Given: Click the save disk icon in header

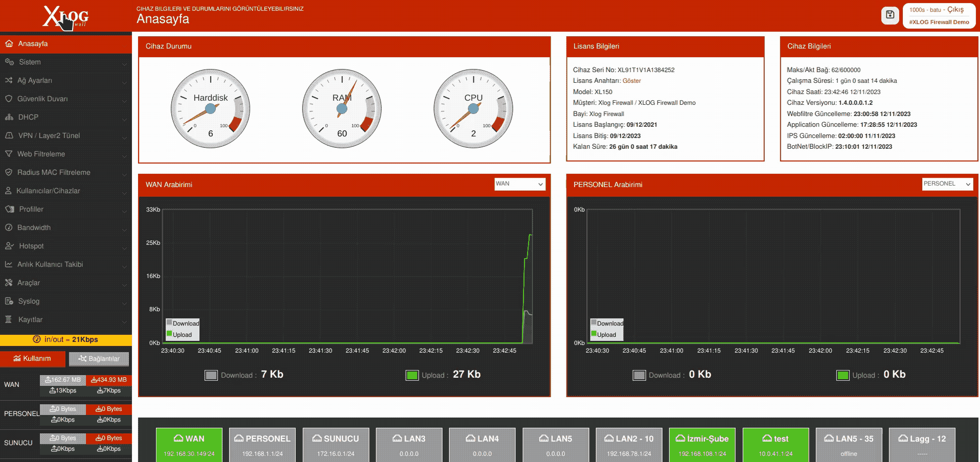Looking at the screenshot, I should [x=890, y=15].
